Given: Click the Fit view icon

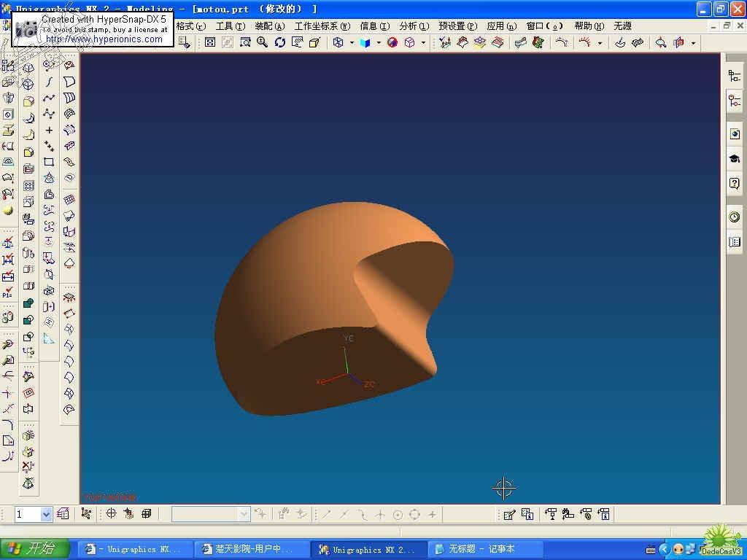Looking at the screenshot, I should 210,43.
